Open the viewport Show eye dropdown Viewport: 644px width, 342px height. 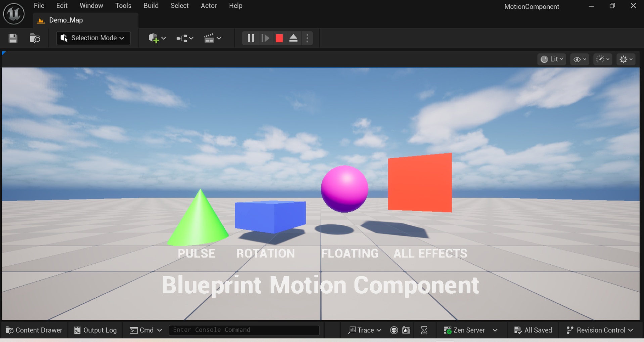[x=580, y=59]
